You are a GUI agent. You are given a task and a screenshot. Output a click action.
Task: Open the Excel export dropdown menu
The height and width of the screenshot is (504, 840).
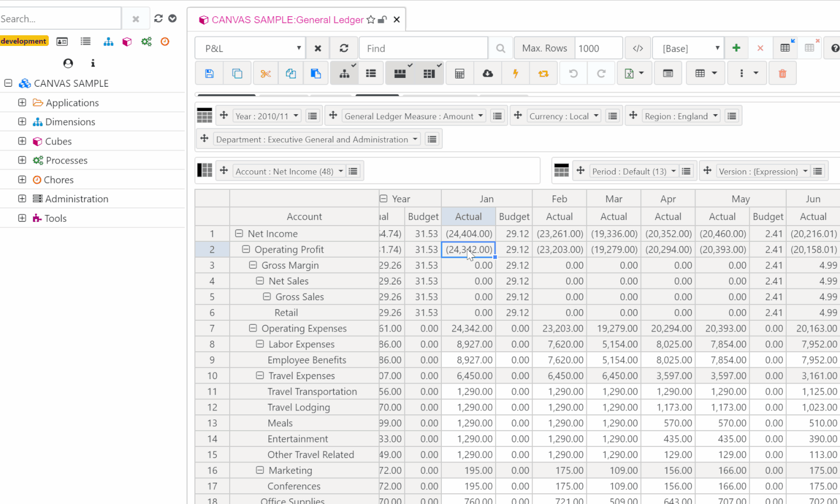634,73
